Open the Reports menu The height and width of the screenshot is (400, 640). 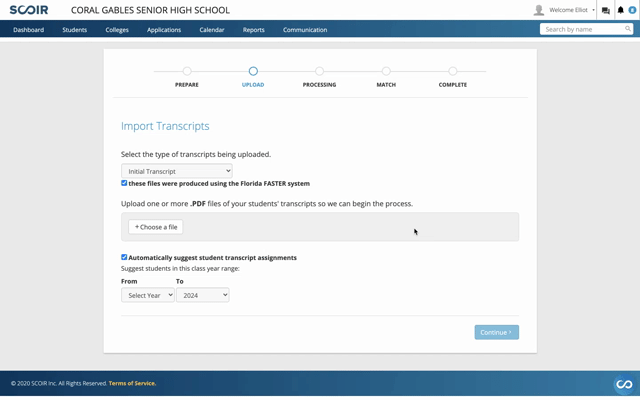tap(253, 30)
